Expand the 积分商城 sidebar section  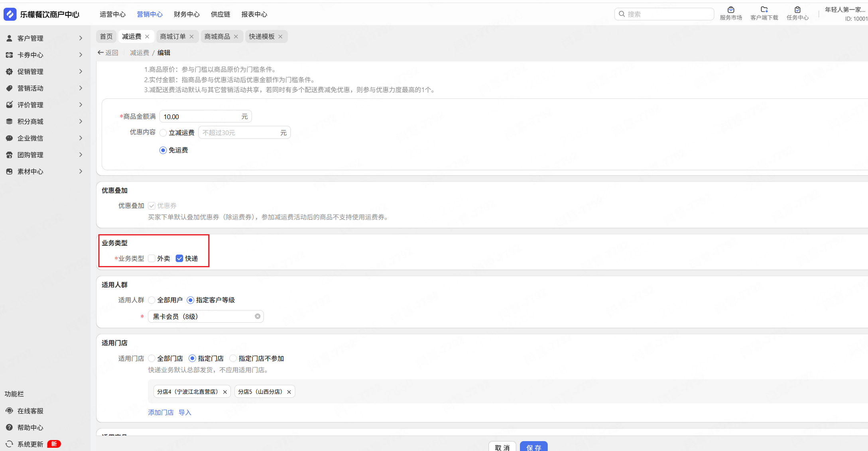click(45, 122)
